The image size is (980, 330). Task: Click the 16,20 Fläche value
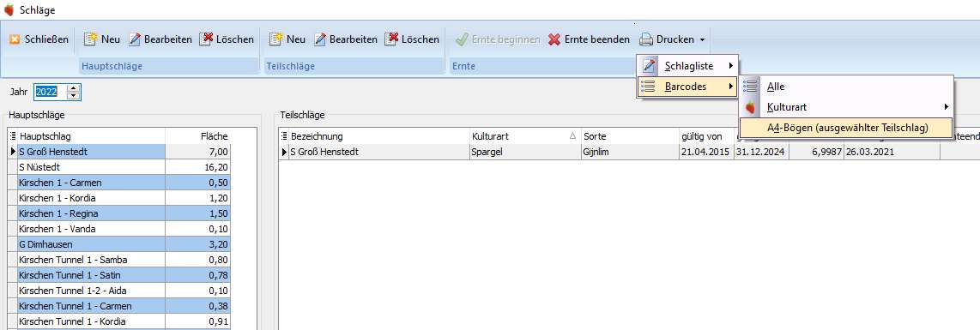click(197, 167)
